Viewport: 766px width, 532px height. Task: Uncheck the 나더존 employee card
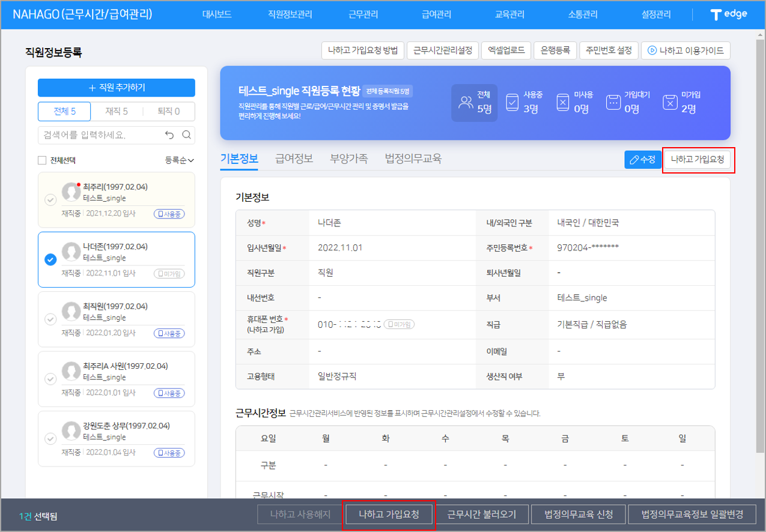[x=50, y=259]
